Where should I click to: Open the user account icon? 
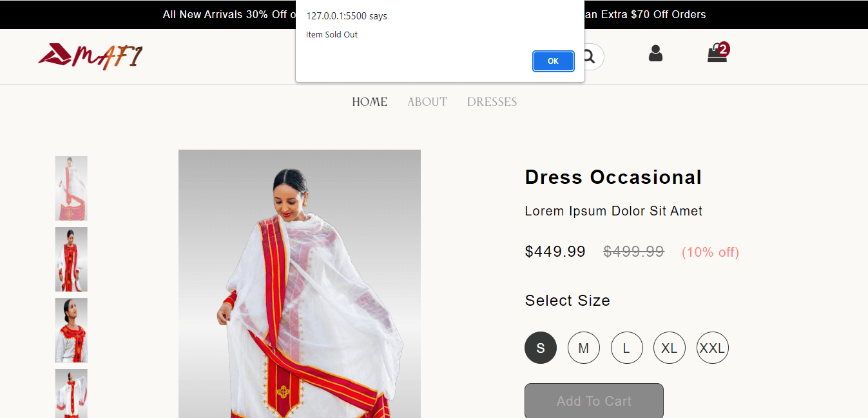point(655,54)
